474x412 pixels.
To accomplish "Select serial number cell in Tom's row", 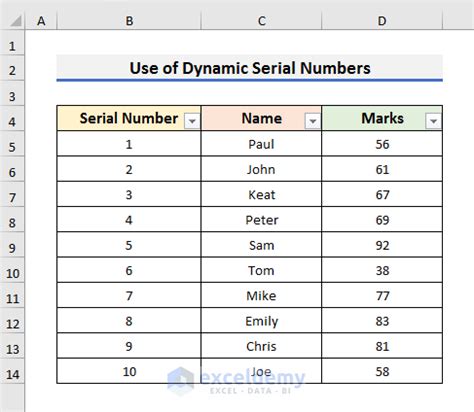I will 129,270.
